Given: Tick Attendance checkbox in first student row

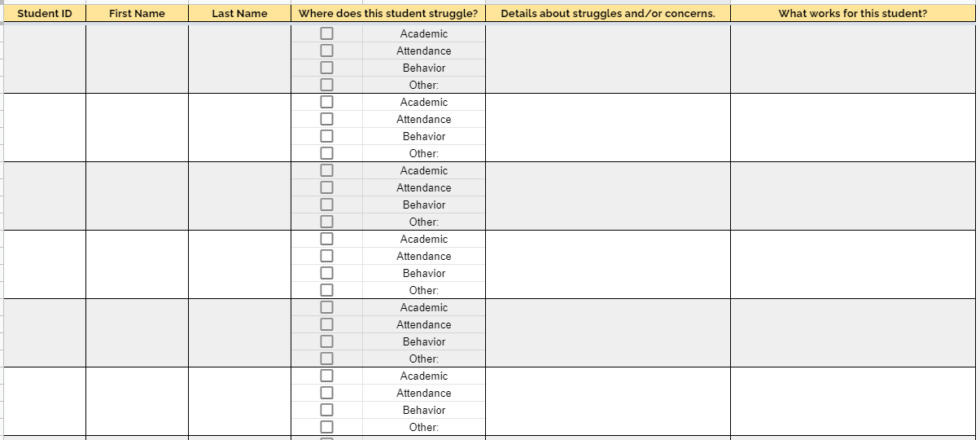Looking at the screenshot, I should (326, 51).
